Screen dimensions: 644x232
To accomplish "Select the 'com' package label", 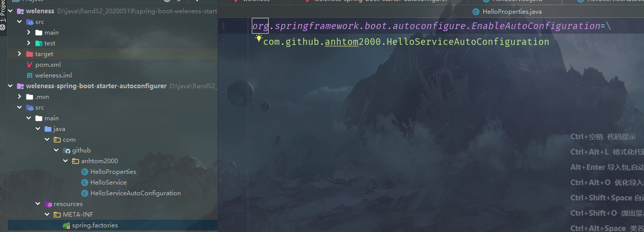I will coord(69,140).
